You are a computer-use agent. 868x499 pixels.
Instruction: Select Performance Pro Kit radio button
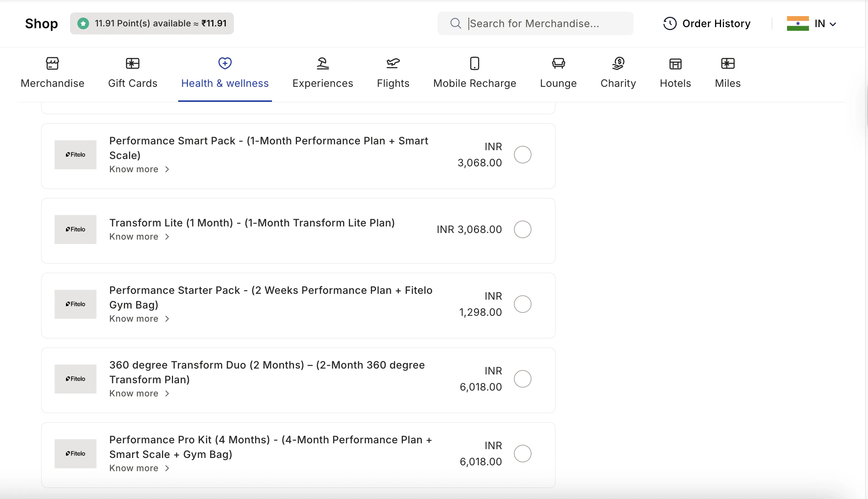pos(523,454)
